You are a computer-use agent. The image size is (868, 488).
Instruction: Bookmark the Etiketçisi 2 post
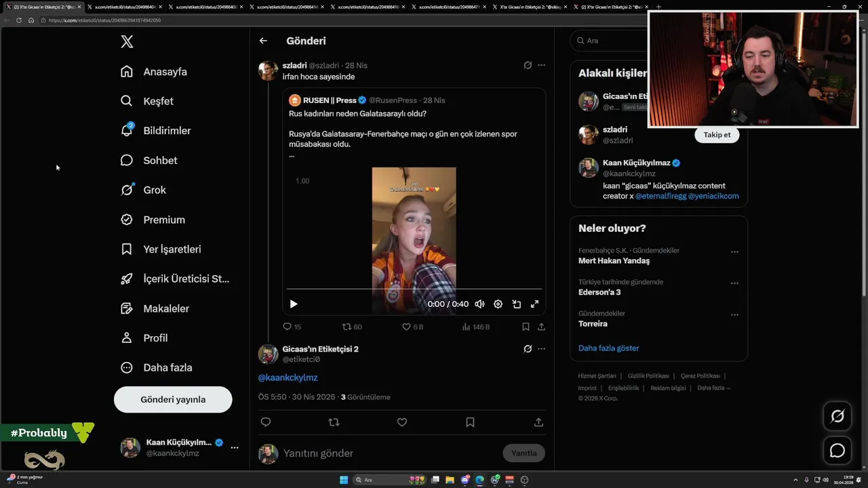tap(470, 422)
